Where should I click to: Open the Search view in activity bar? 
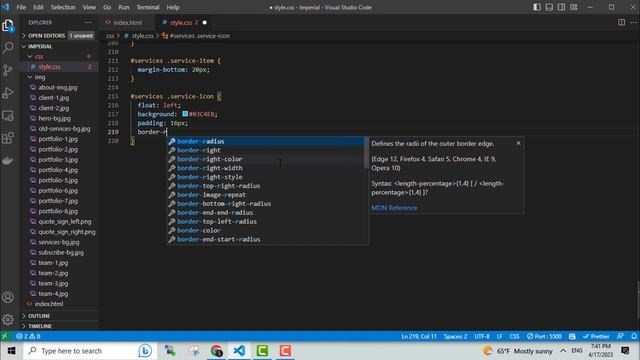(8, 48)
